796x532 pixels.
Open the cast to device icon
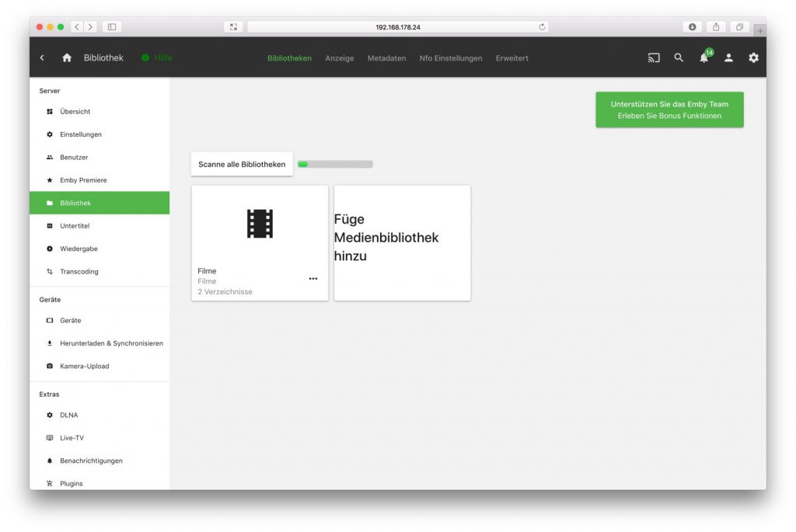654,57
